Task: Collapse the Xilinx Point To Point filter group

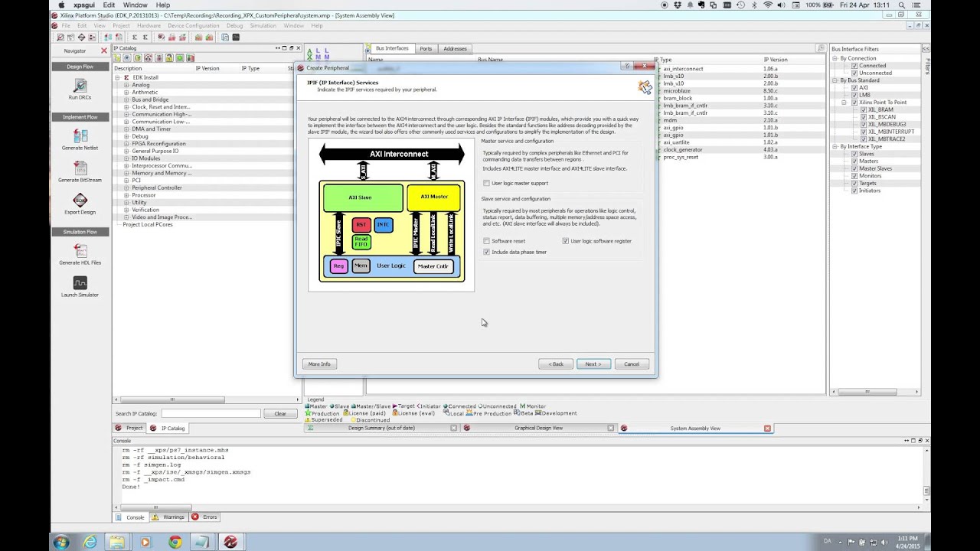Action: tap(844, 103)
